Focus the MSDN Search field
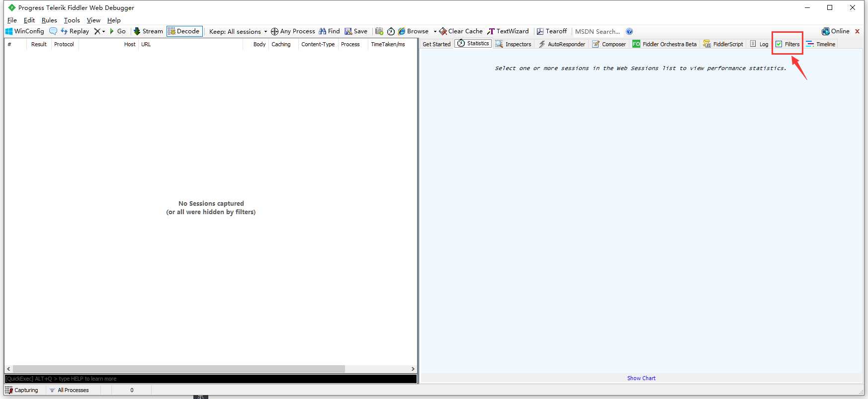Screen dimensions: 868x399 click(598, 31)
